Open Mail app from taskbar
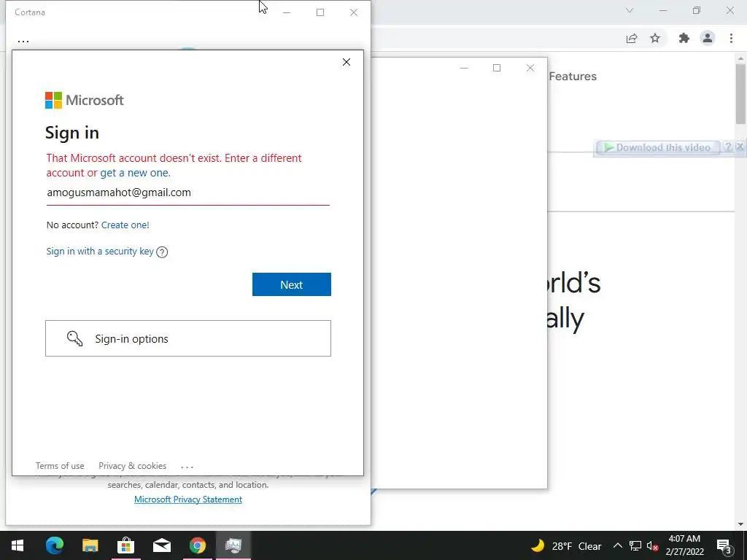Screen dimensions: 747x560 tap(162, 545)
